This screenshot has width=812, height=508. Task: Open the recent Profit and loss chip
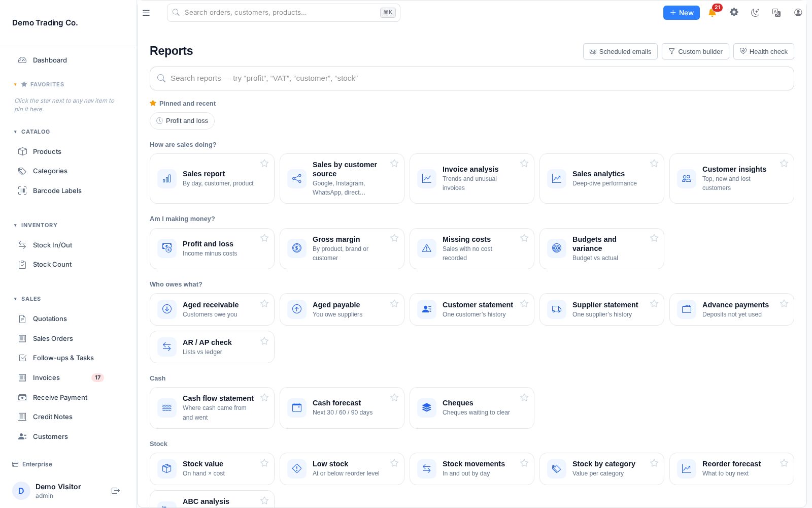182,121
